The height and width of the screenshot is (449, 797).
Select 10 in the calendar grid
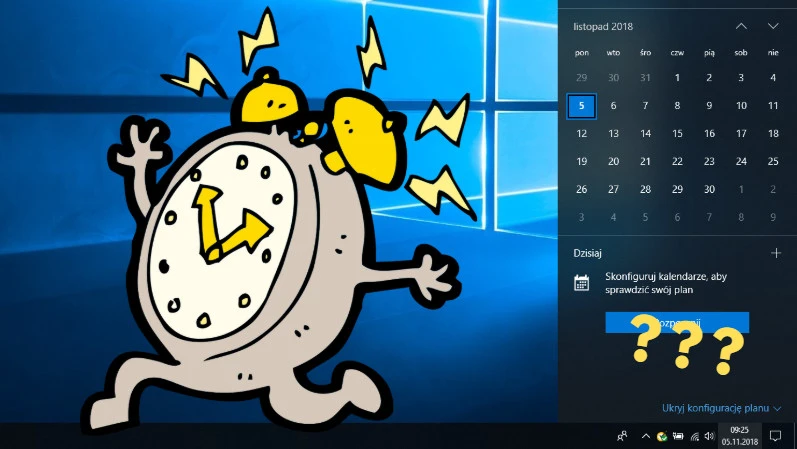(741, 106)
